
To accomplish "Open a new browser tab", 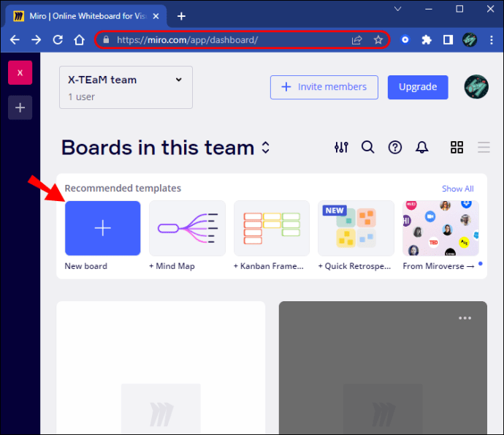I will pyautogui.click(x=181, y=16).
